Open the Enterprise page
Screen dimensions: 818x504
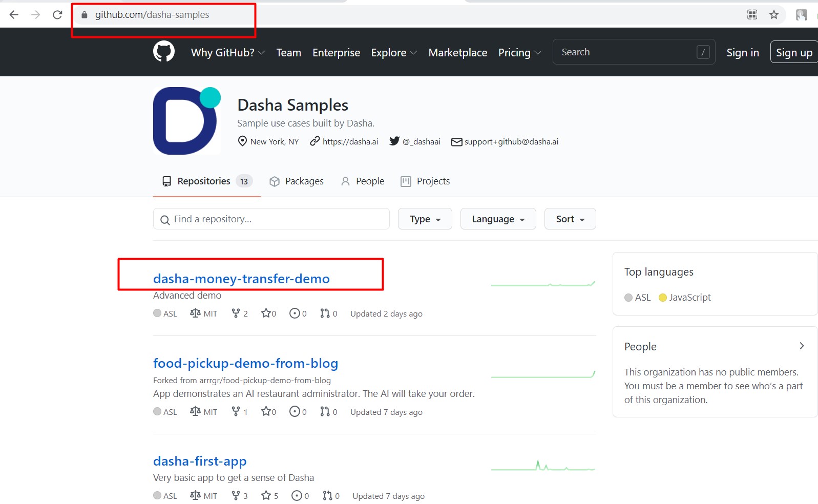337,53
